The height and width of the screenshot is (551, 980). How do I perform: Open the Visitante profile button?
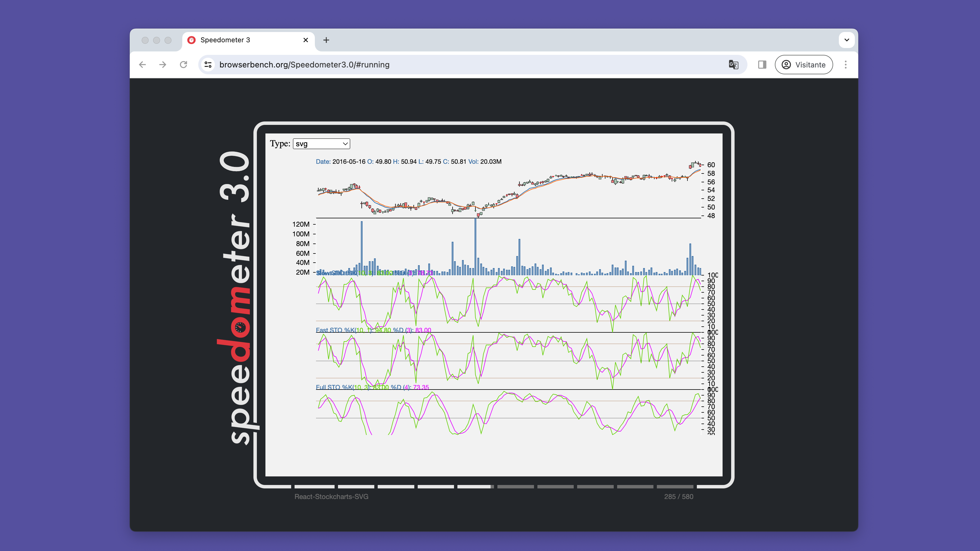pyautogui.click(x=803, y=65)
